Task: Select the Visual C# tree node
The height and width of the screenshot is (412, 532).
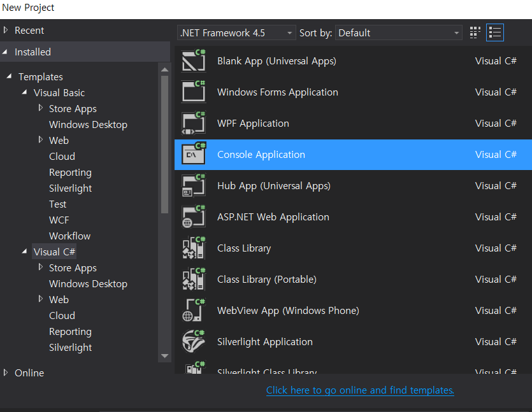Action: pyautogui.click(x=54, y=252)
